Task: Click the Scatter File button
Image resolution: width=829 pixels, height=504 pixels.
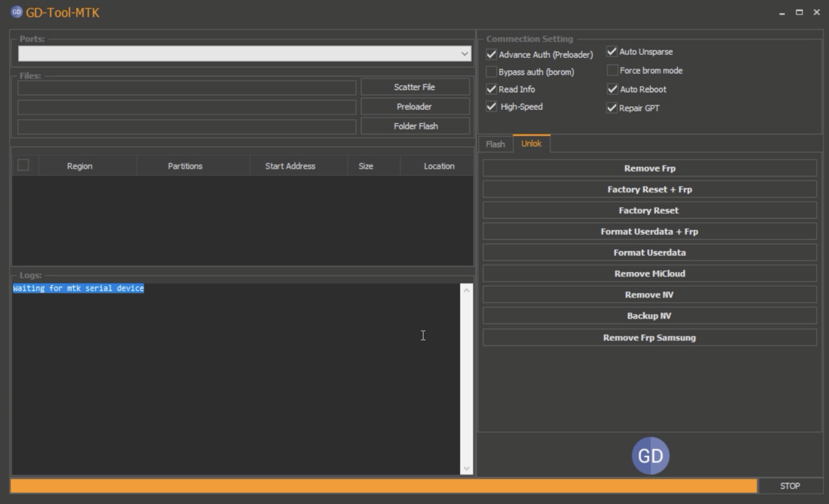Action: point(415,87)
